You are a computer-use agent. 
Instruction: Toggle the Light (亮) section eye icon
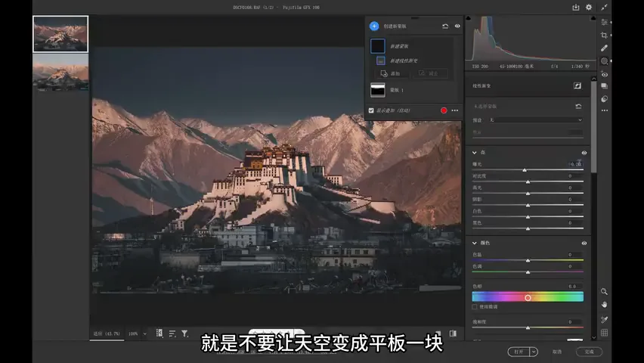[584, 153]
